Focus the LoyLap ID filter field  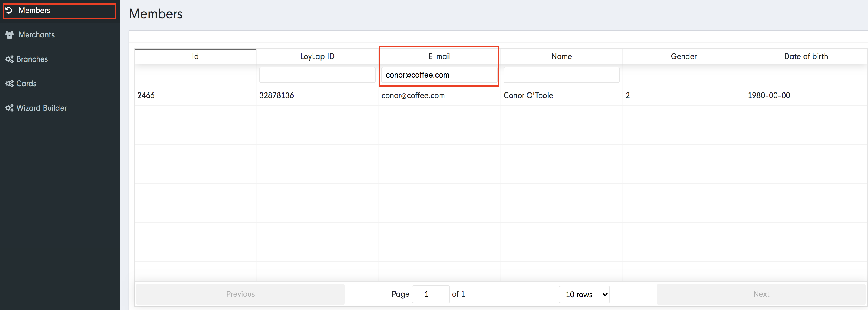point(317,75)
